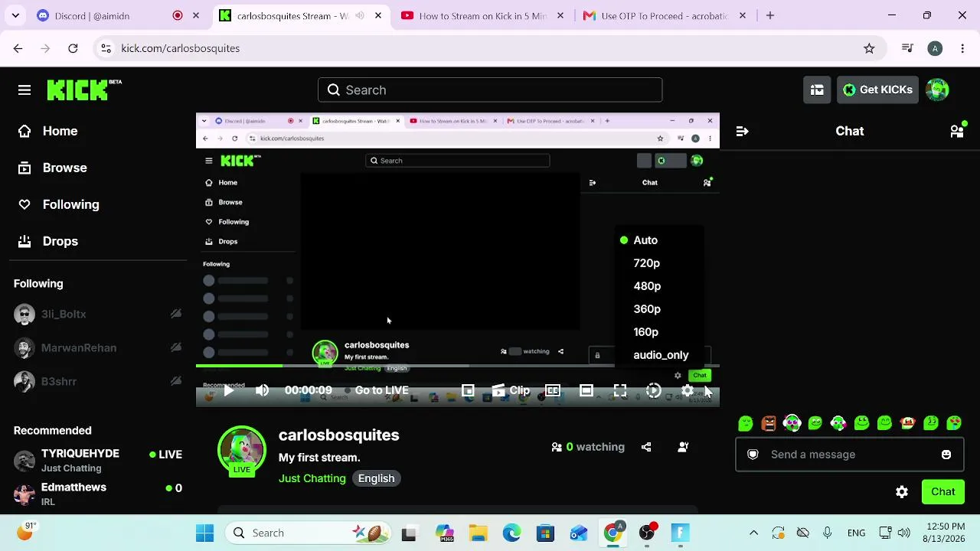
Task: Bookmark this page with the star icon
Action: pos(869,48)
